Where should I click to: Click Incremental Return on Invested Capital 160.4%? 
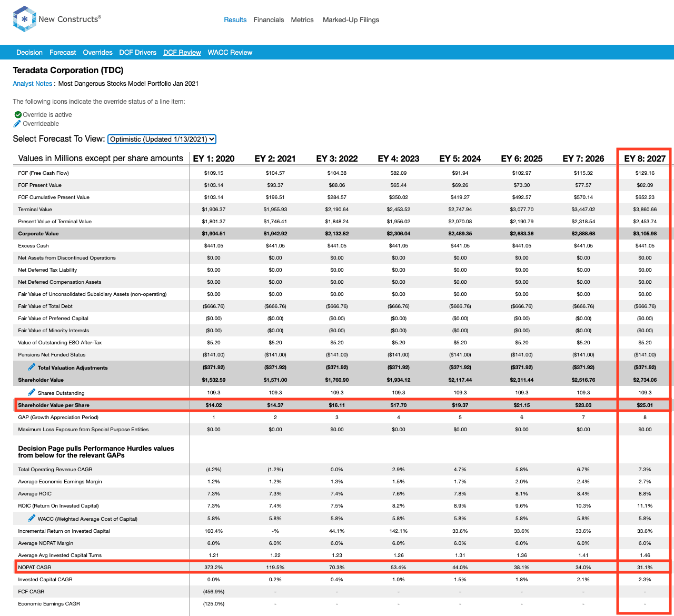coord(214,531)
